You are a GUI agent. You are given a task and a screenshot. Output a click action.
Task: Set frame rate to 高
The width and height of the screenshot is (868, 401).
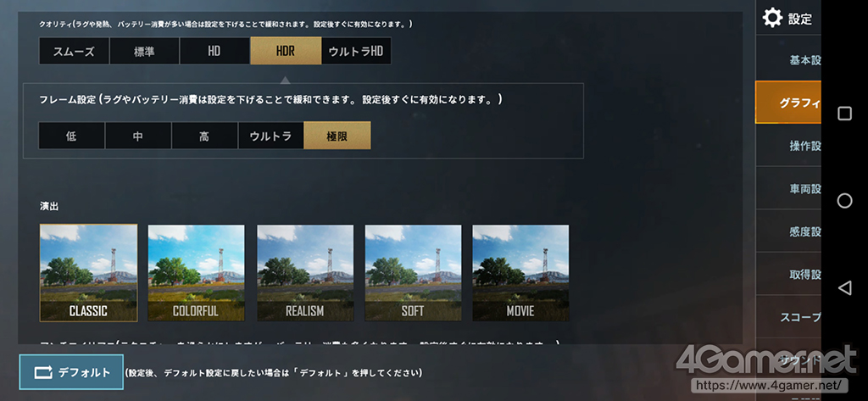[204, 136]
